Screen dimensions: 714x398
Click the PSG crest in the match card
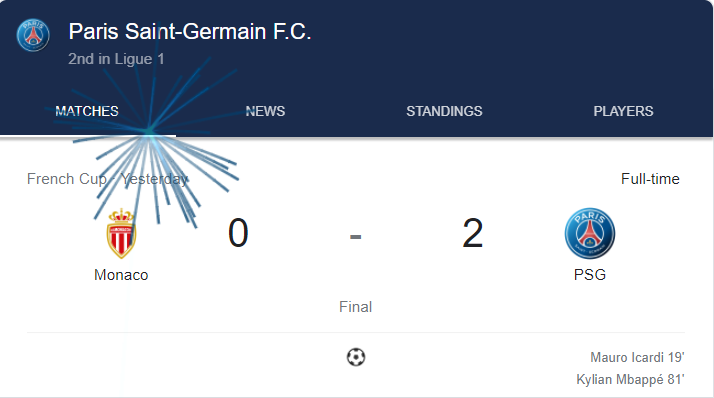click(590, 234)
